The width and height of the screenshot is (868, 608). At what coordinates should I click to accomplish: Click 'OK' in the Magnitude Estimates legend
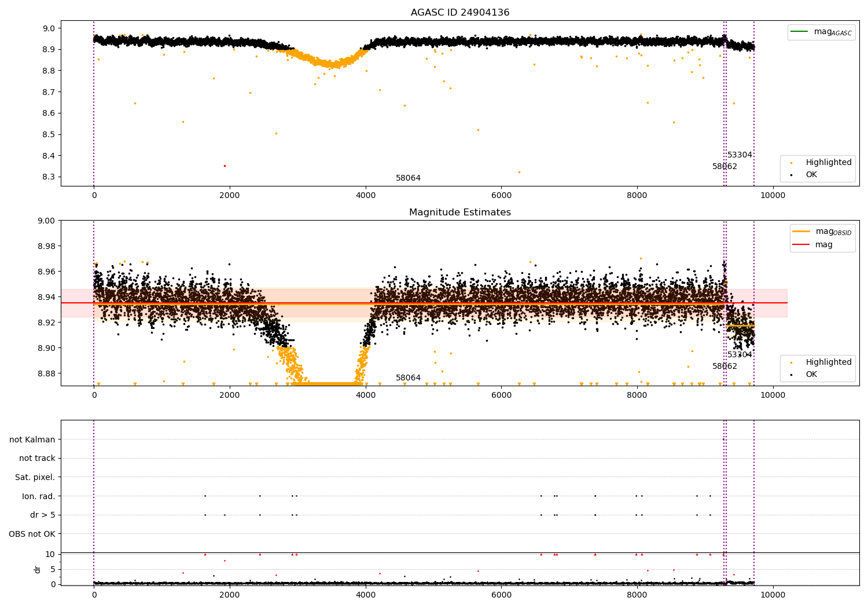[x=811, y=375]
